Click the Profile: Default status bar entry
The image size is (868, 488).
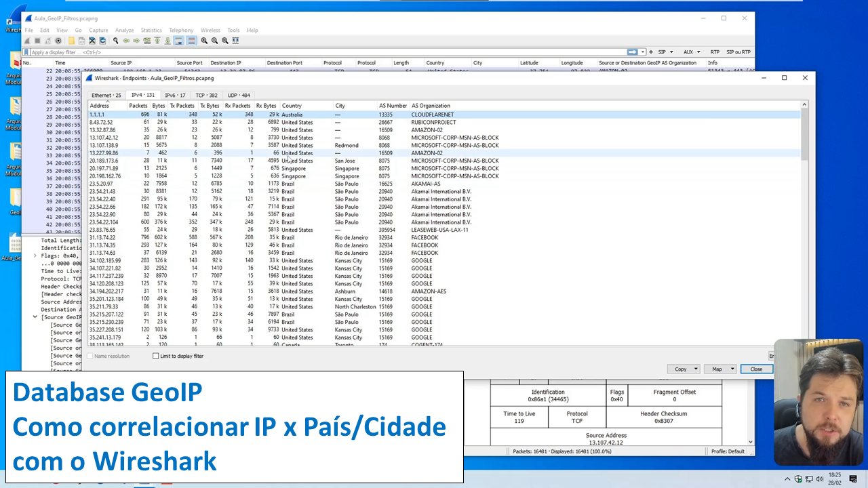(728, 451)
